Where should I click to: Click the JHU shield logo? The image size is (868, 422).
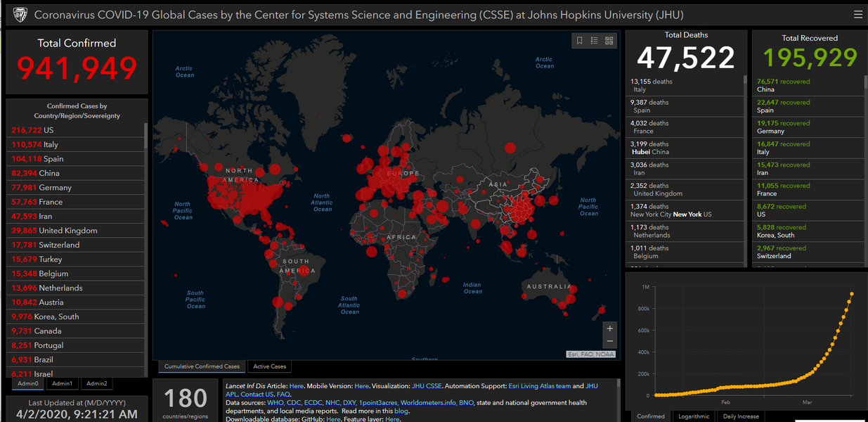(x=20, y=15)
